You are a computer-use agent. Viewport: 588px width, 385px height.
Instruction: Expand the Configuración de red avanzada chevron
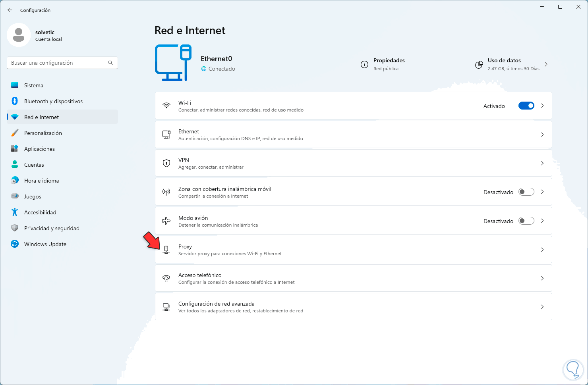point(542,307)
